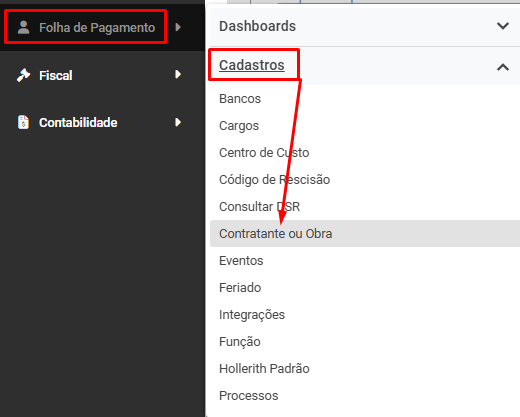520x417 pixels.
Task: Collapse the Cadastros section chevron
Action: (x=503, y=67)
